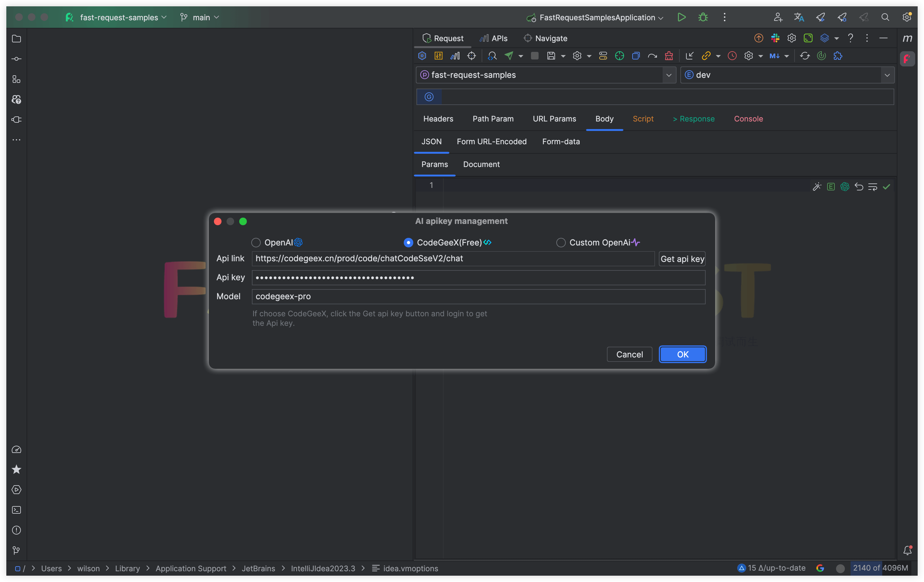Click the Notifications bell icon
The height and width of the screenshot is (582, 924).
(907, 550)
